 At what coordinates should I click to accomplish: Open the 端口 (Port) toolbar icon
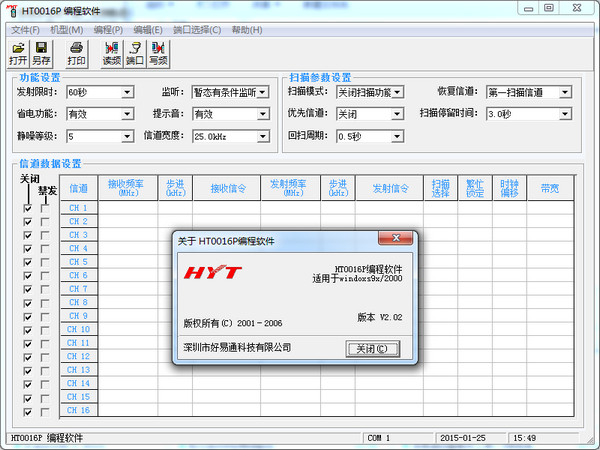(x=134, y=53)
